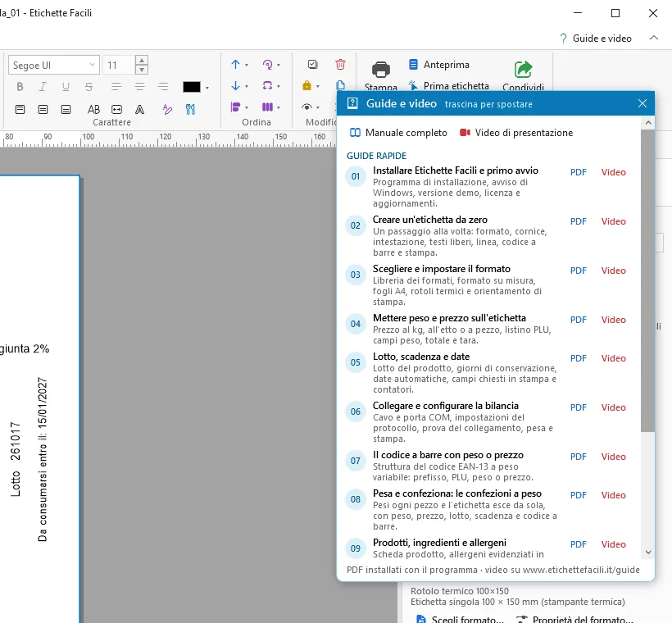
Task: Open the Manuale completo link
Action: tap(398, 133)
